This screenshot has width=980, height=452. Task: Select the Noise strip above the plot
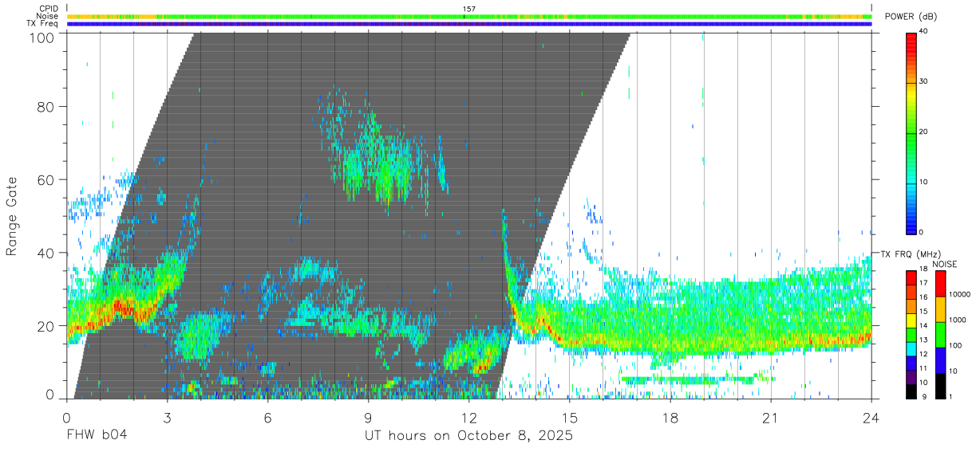468,16
